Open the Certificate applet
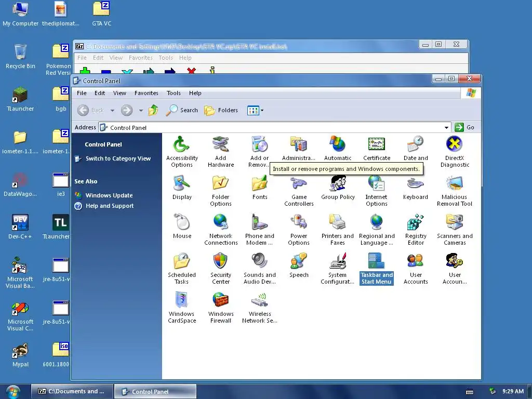 pos(377,148)
